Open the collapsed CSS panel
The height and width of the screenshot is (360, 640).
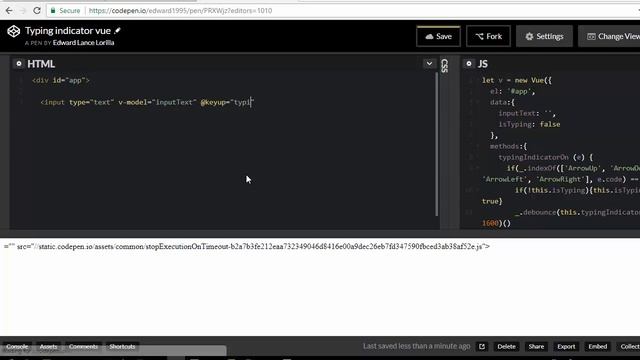tap(445, 65)
